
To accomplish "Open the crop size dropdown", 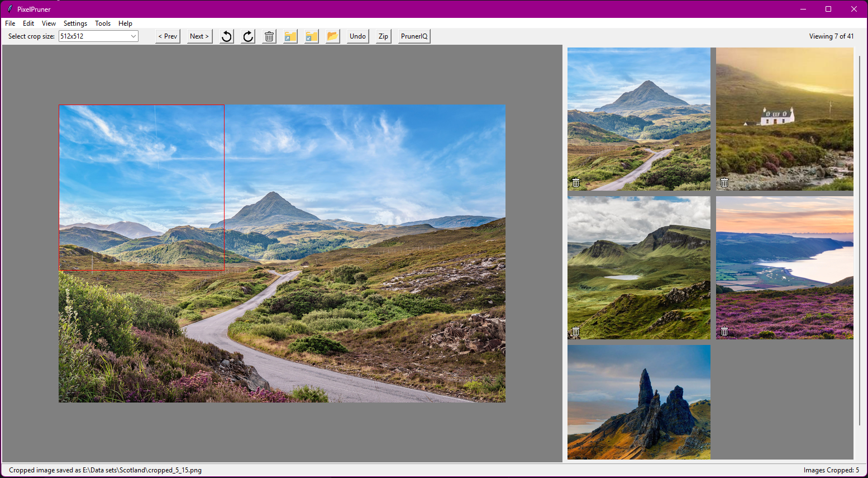I will [x=133, y=36].
